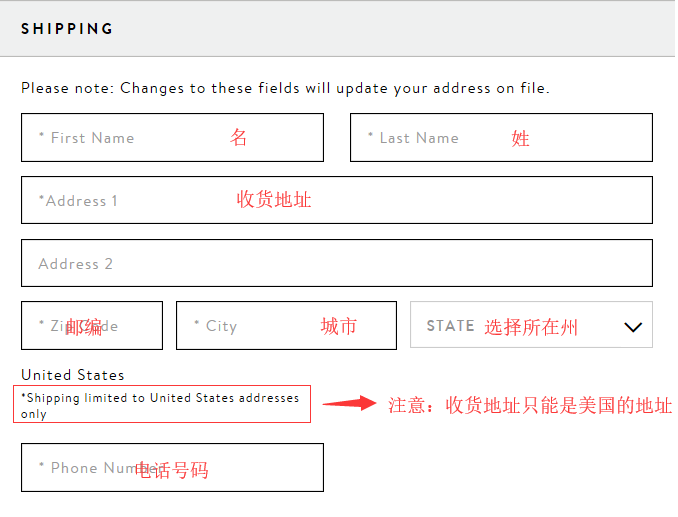Click the United States country label

pos(73,375)
